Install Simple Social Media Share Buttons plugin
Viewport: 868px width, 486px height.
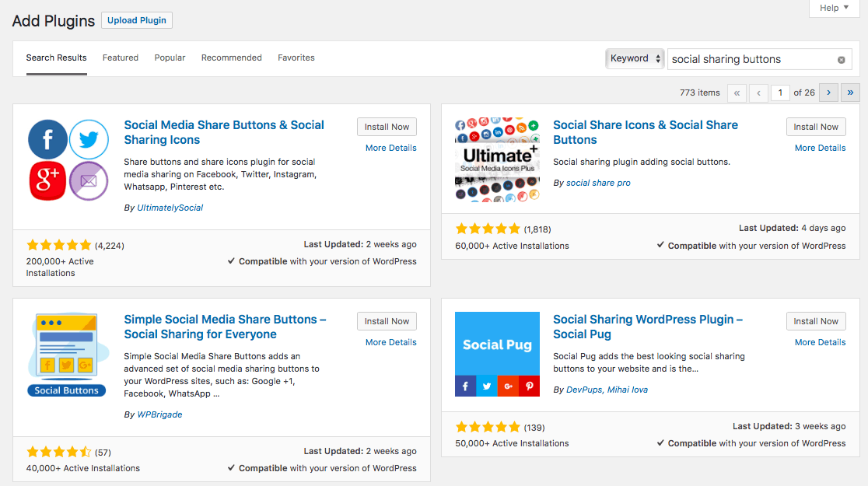pos(387,321)
